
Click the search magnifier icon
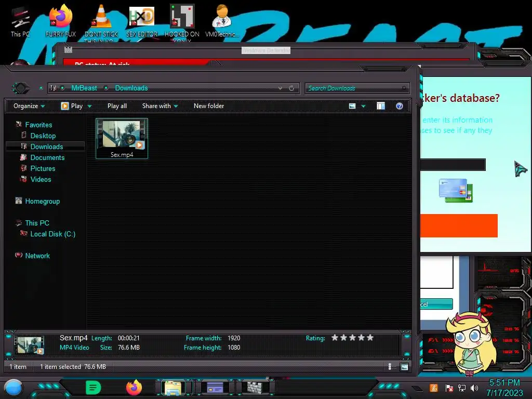(404, 88)
